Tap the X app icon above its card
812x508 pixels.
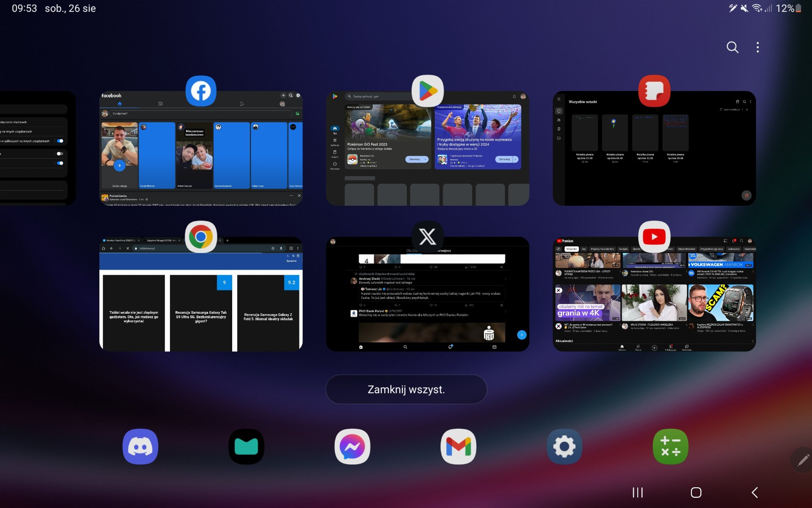(x=428, y=237)
